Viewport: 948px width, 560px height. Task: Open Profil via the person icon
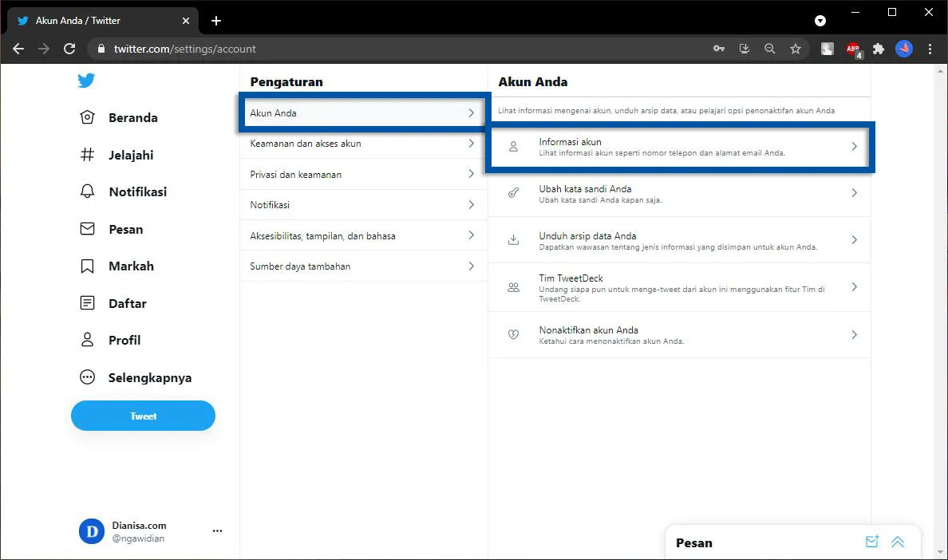(87, 340)
